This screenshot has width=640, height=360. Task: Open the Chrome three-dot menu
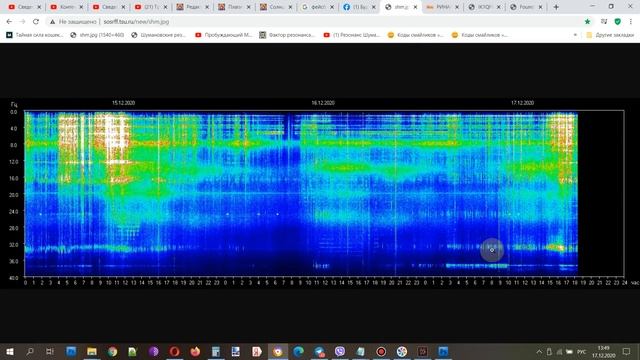(631, 22)
